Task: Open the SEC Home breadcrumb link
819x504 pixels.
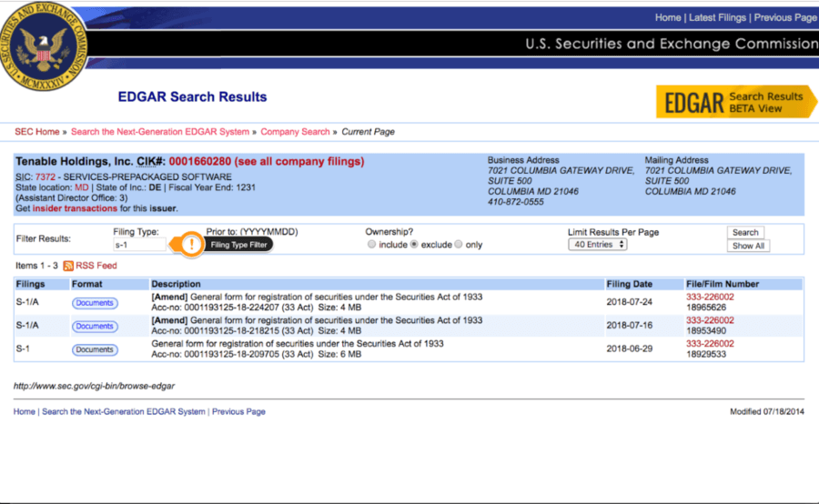Action: pyautogui.click(x=37, y=132)
